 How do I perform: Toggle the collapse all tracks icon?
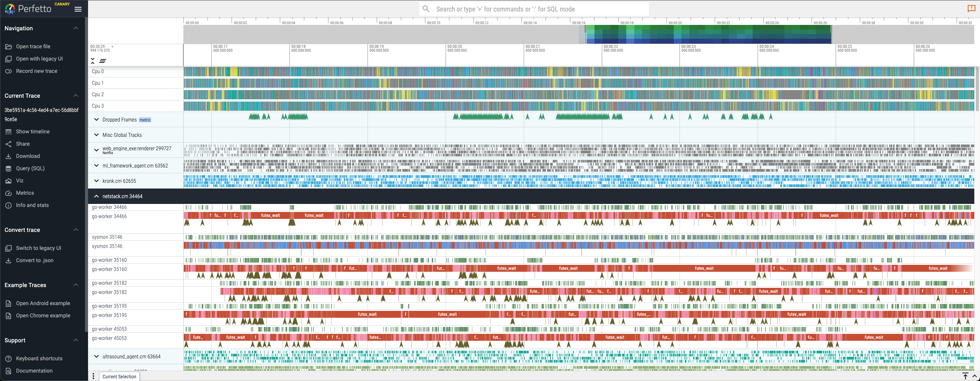point(93,61)
